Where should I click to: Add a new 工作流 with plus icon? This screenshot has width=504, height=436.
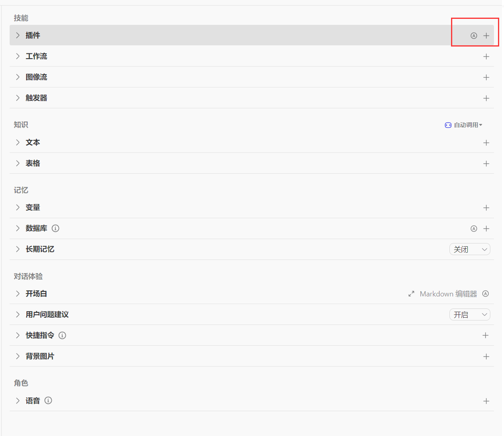pyautogui.click(x=486, y=57)
